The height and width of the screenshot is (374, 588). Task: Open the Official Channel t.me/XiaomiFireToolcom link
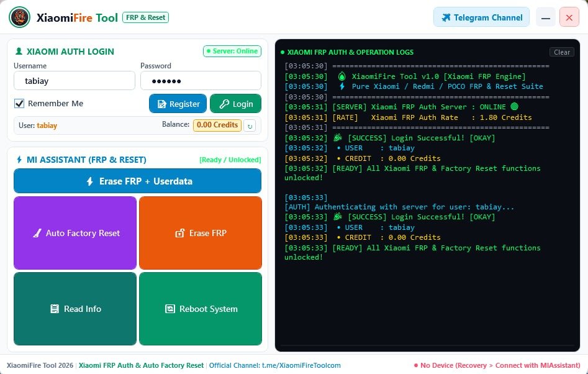[275, 365]
